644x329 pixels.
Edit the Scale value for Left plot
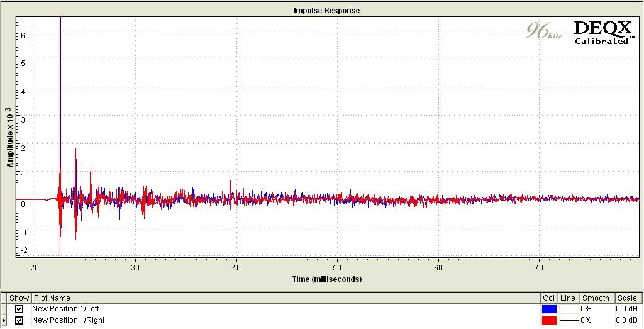(x=626, y=309)
